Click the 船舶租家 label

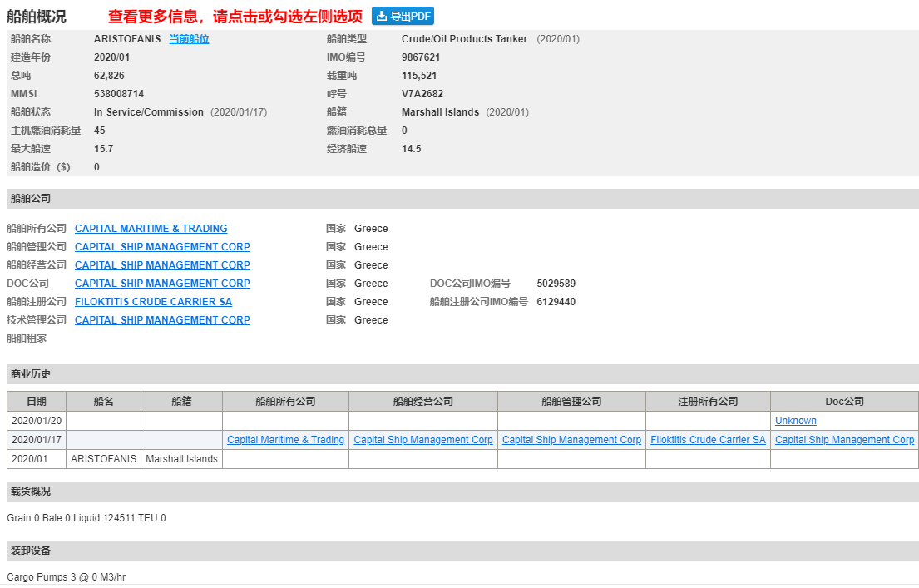[27, 338]
